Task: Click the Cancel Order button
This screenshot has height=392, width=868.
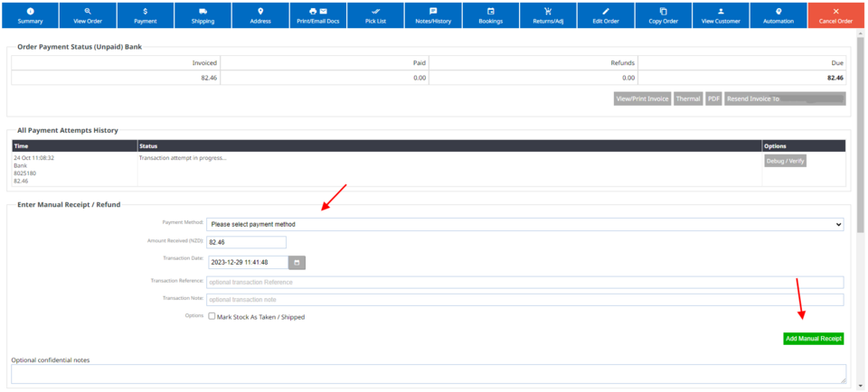Action: coord(835,14)
